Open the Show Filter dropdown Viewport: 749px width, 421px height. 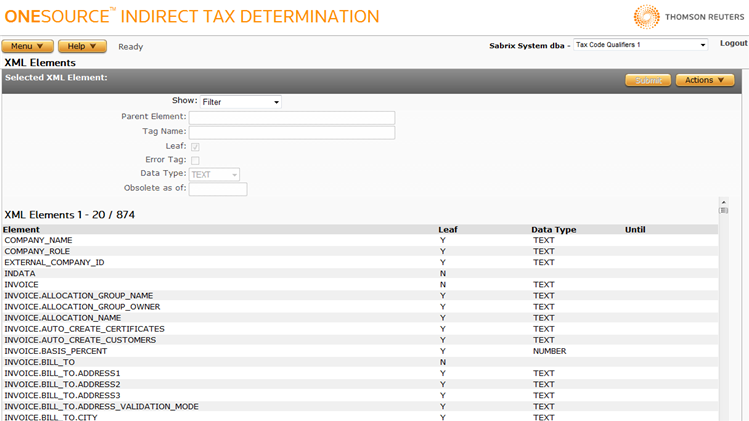pos(239,102)
